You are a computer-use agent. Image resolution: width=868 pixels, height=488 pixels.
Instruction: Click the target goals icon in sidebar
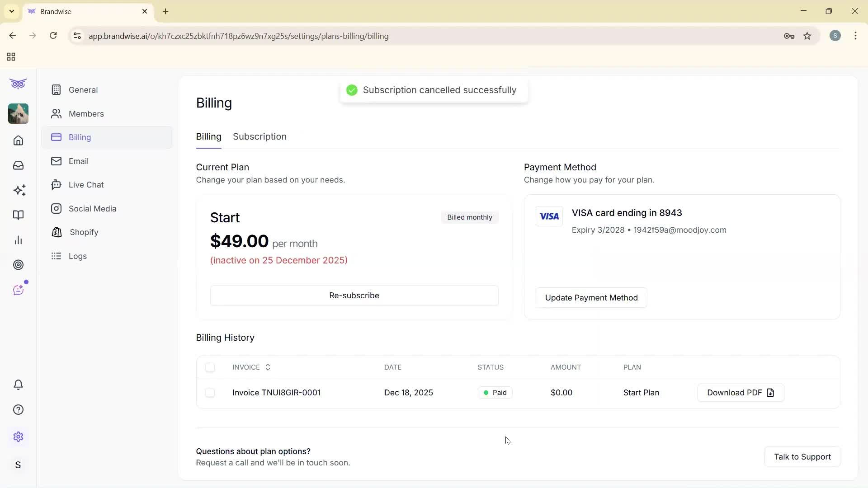(18, 265)
